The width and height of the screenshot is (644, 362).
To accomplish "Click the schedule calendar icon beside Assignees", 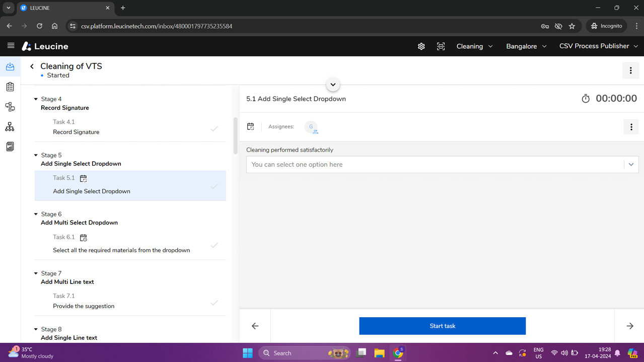I will 251,127.
